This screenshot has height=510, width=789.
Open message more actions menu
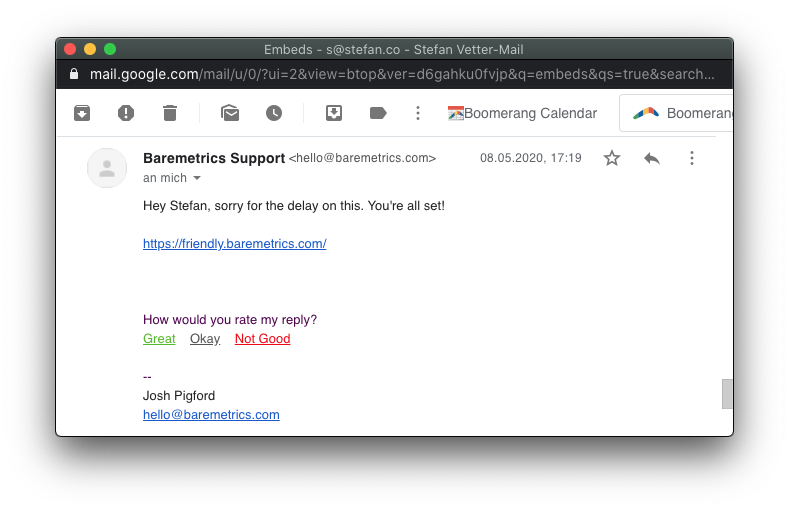[x=692, y=158]
